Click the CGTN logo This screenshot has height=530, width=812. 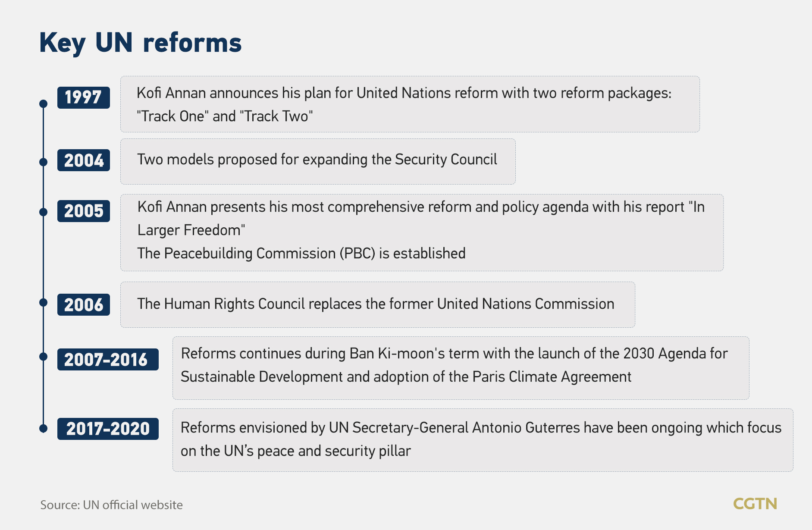(755, 504)
